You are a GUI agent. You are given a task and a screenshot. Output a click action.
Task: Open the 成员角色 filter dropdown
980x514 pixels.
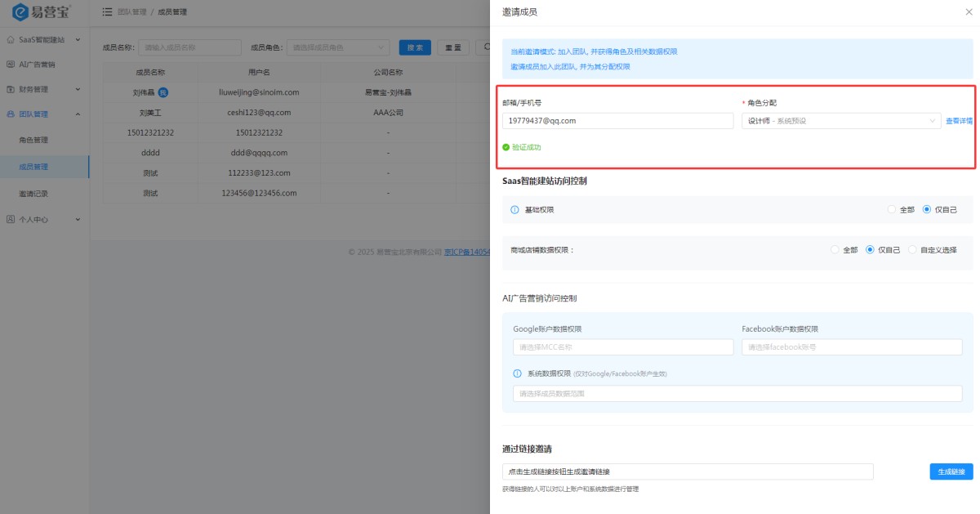(338, 47)
